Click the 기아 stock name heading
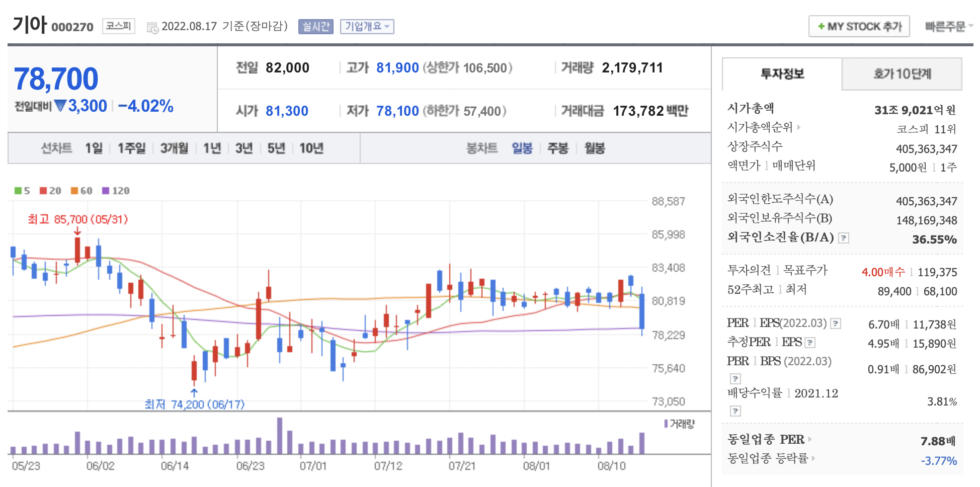 (x=29, y=24)
